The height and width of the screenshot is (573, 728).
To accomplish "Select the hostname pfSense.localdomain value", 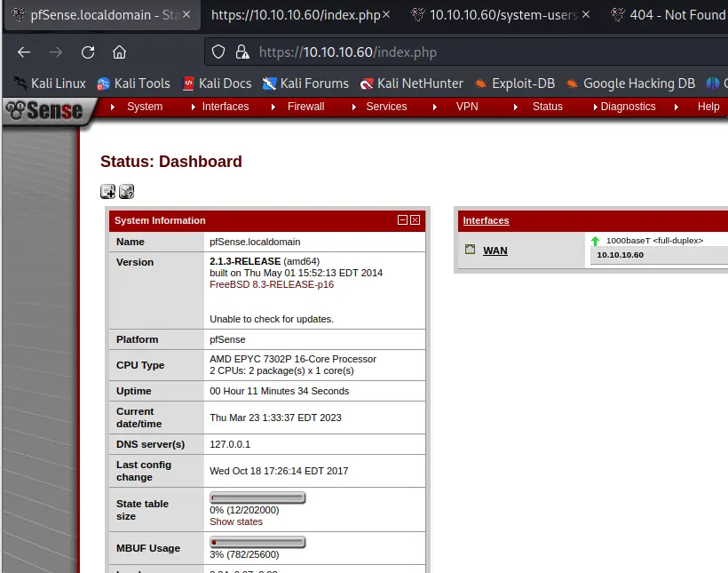I will tap(255, 242).
